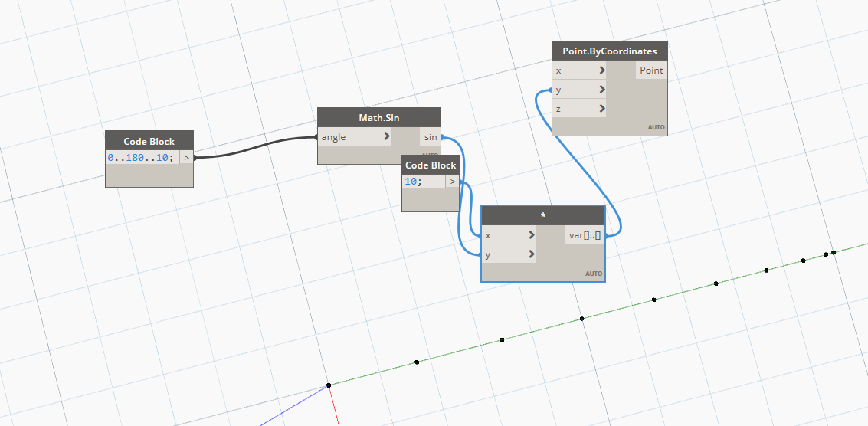Click the 0..180..10; code field
Viewport: 868px width, 426px height.
tap(142, 157)
